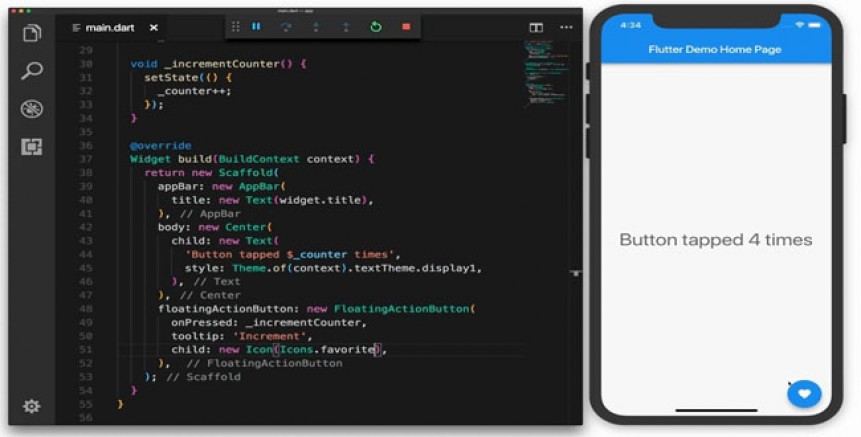Open the Manage gear icon
861x437 pixels.
(31, 406)
